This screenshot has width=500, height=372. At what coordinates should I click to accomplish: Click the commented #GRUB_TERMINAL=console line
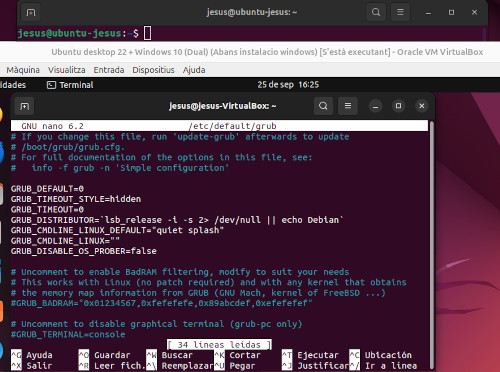click(68, 334)
